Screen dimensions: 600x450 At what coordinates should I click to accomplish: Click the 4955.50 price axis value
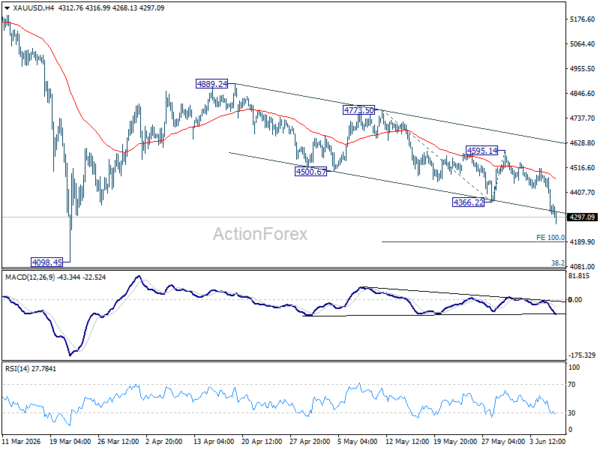(582, 68)
